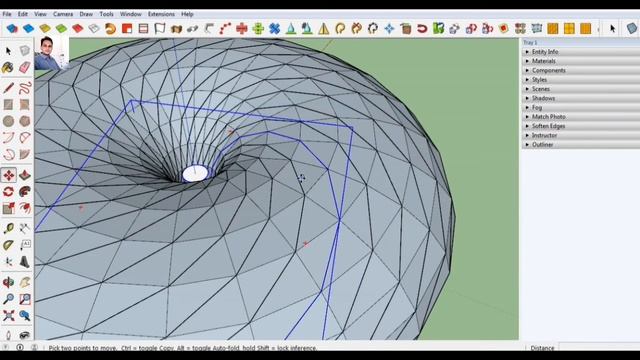
Task: Click the Distance measurements field
Action: [x=599, y=347]
